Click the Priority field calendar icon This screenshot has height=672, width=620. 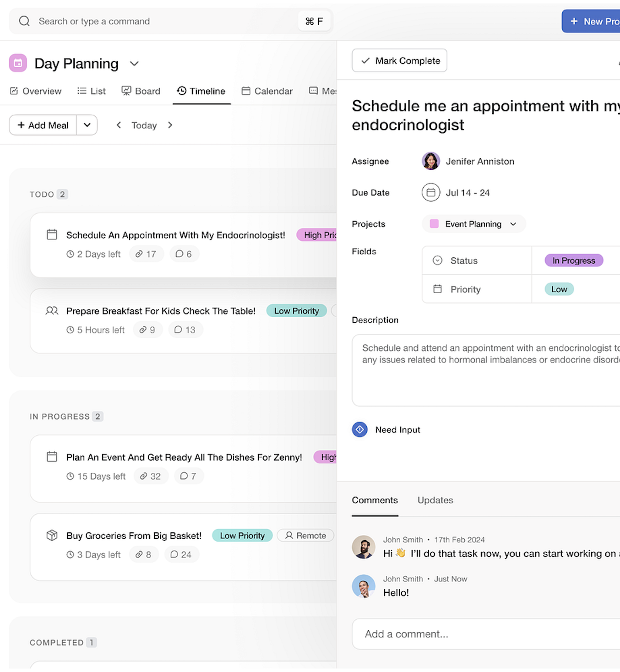[438, 289]
